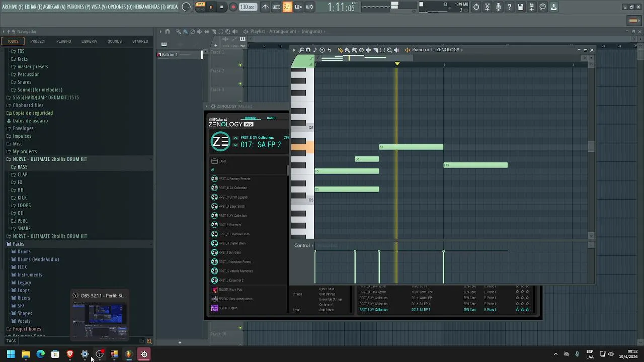
Task: Click the playlist draw pencil tool
Action: coord(178,31)
